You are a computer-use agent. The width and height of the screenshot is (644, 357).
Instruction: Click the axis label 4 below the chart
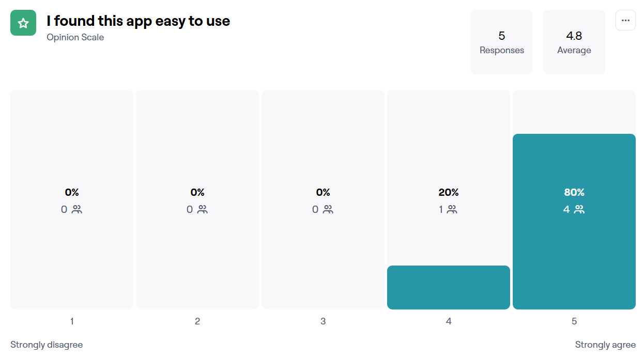[449, 321]
